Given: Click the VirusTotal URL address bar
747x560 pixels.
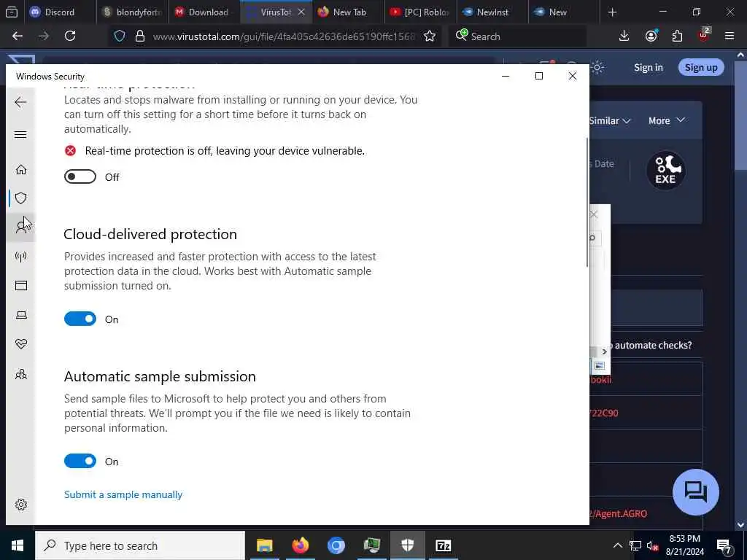Looking at the screenshot, I should (284, 36).
